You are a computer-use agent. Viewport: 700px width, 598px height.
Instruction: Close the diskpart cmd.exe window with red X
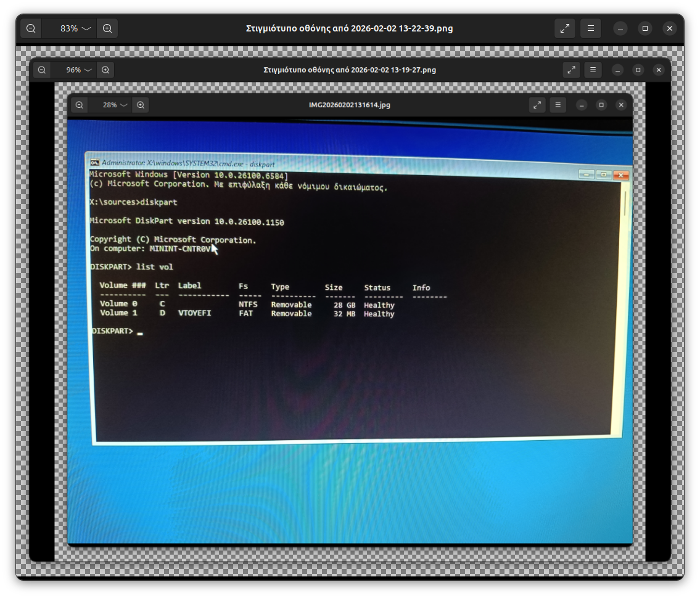click(x=621, y=176)
